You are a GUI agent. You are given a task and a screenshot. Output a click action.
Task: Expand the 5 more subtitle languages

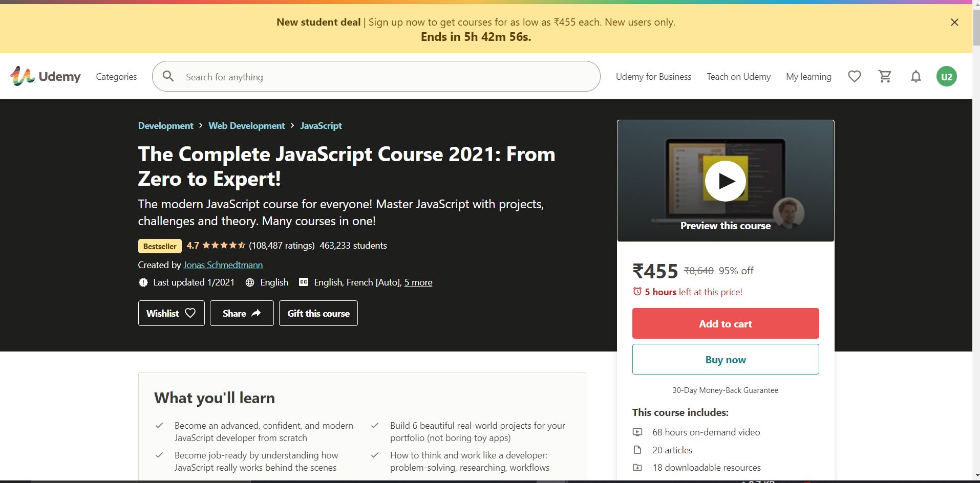(418, 282)
